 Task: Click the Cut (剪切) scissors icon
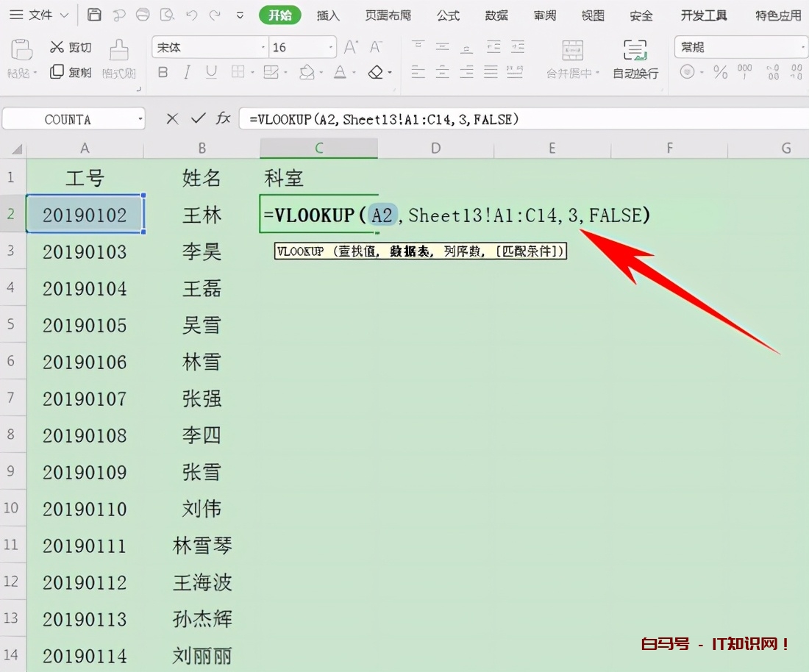(57, 47)
